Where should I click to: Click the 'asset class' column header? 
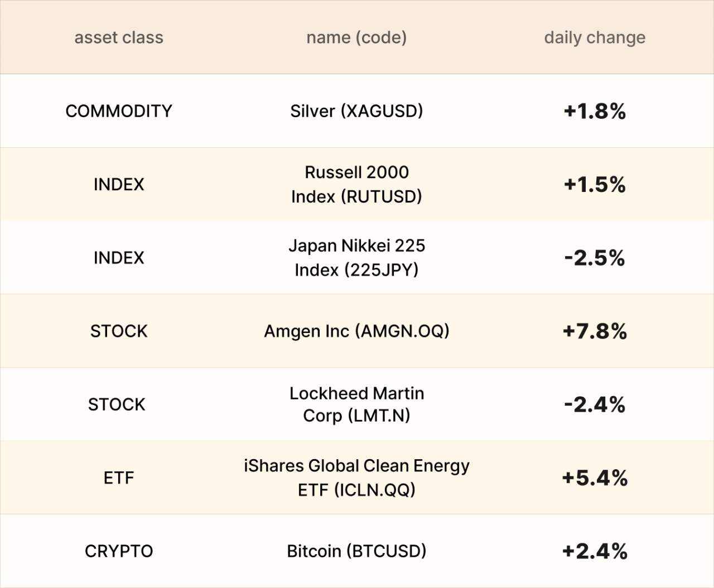point(119,37)
